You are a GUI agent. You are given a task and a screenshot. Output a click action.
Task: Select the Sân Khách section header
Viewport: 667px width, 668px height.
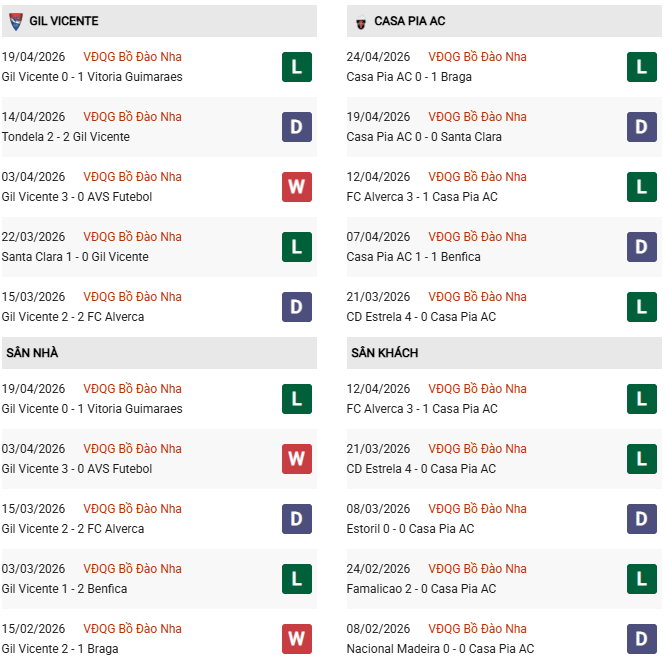coord(385,353)
